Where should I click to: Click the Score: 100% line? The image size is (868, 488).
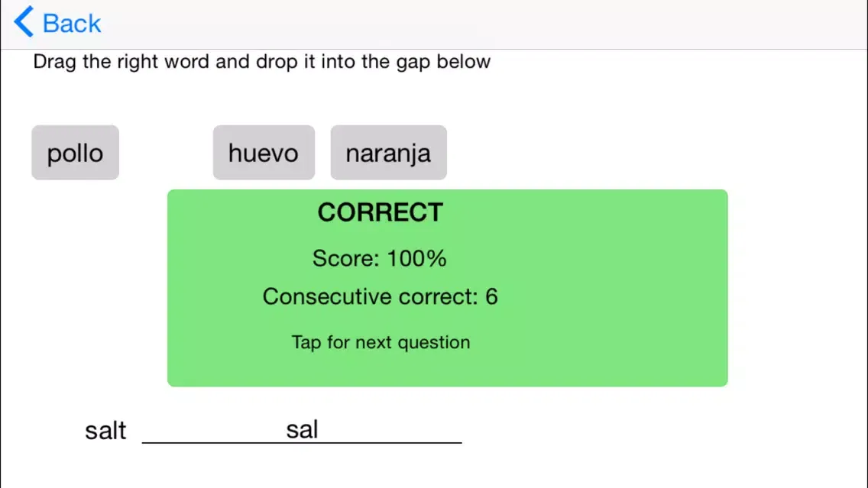click(379, 259)
